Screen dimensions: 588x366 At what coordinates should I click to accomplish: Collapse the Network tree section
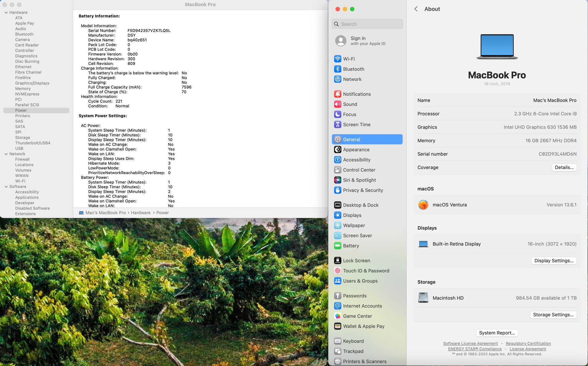pos(6,154)
